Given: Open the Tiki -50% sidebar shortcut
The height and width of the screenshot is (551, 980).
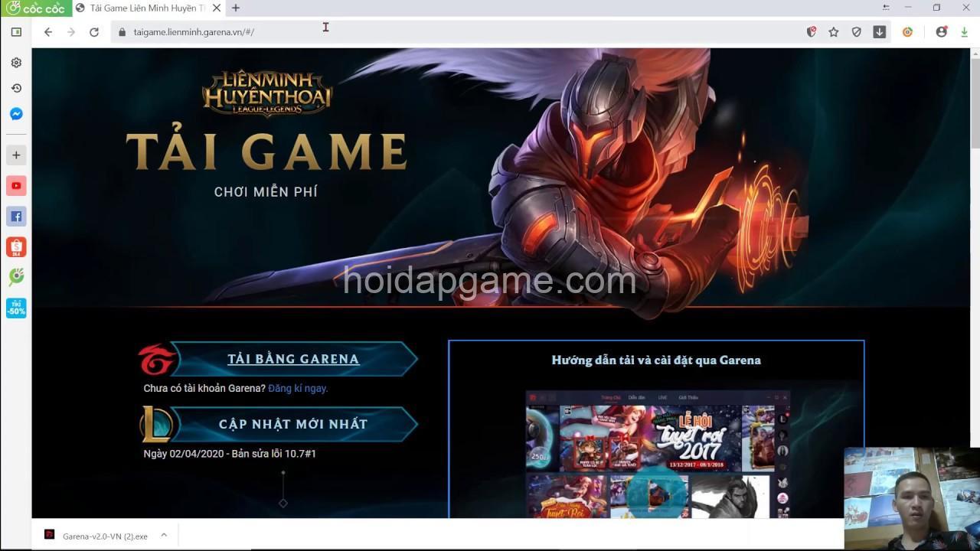Looking at the screenshot, I should coord(16,308).
